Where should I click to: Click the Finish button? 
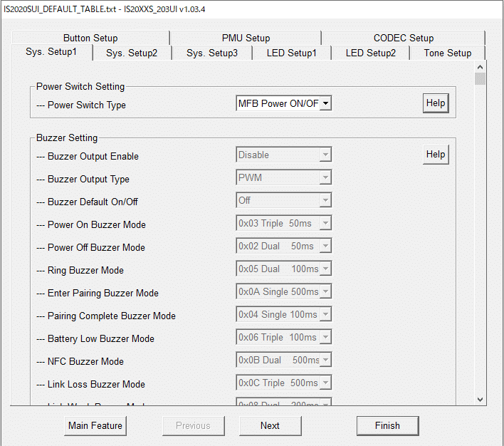[x=387, y=425]
